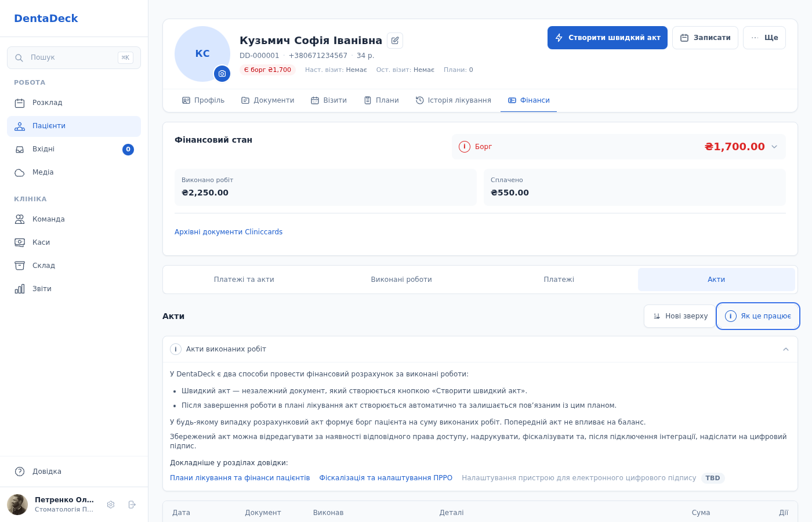Open Плани лікування та фінанси пацієнтів link
This screenshot has width=812, height=522.
pyautogui.click(x=240, y=478)
